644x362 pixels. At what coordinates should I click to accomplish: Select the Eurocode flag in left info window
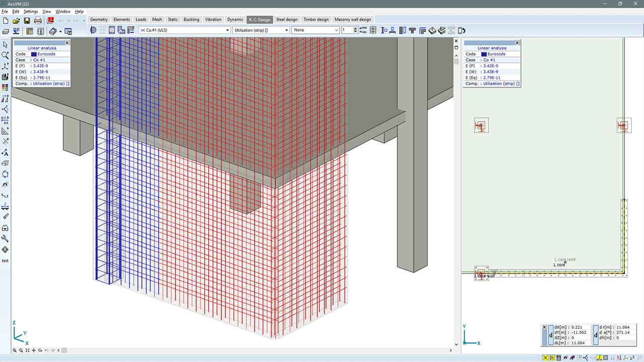point(34,54)
